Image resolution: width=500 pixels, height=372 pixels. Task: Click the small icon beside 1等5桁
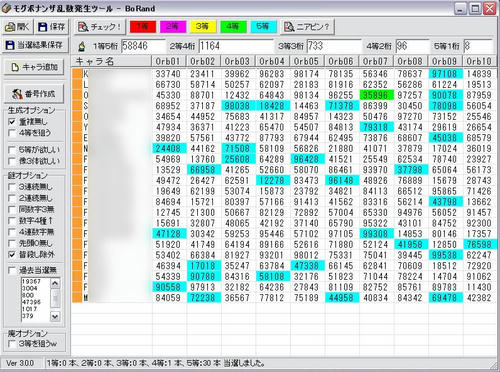(x=81, y=46)
